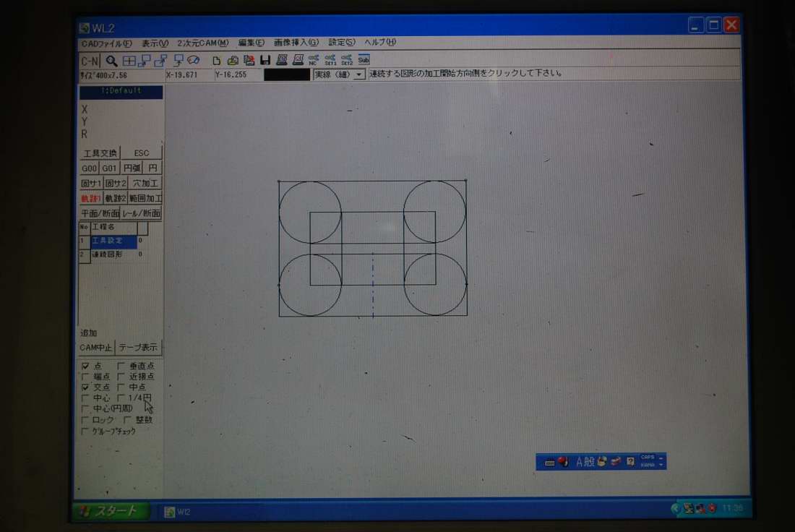Enable the 中心 snap checkbox
The height and width of the screenshot is (532, 795).
click(x=85, y=398)
